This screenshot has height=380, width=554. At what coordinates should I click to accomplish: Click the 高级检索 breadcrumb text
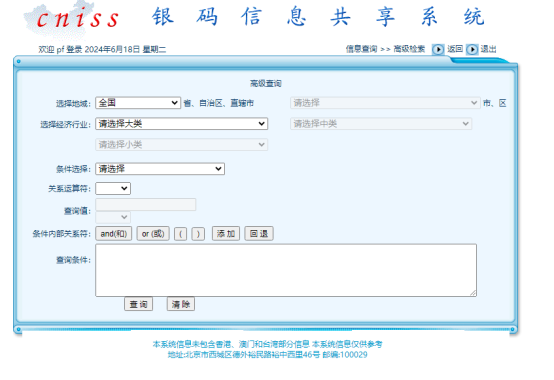pyautogui.click(x=409, y=49)
